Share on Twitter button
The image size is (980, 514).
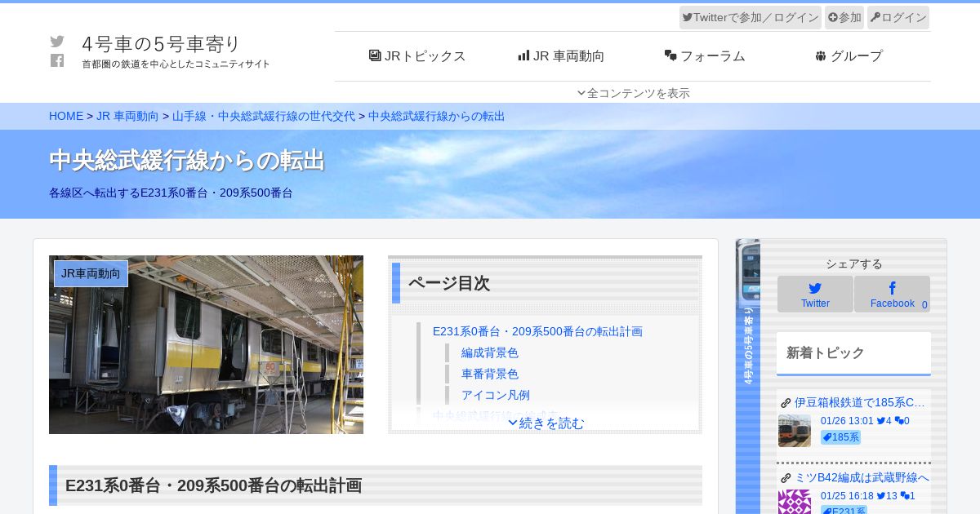pyautogui.click(x=815, y=294)
